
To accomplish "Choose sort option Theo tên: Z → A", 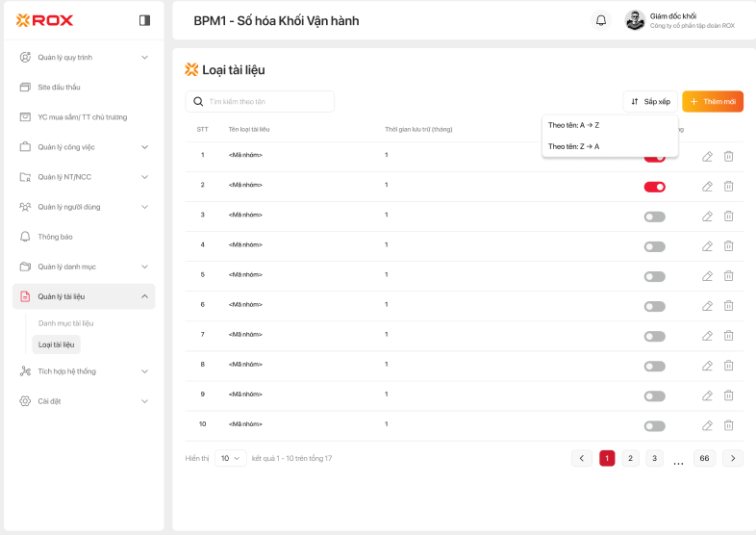I will 574,147.
